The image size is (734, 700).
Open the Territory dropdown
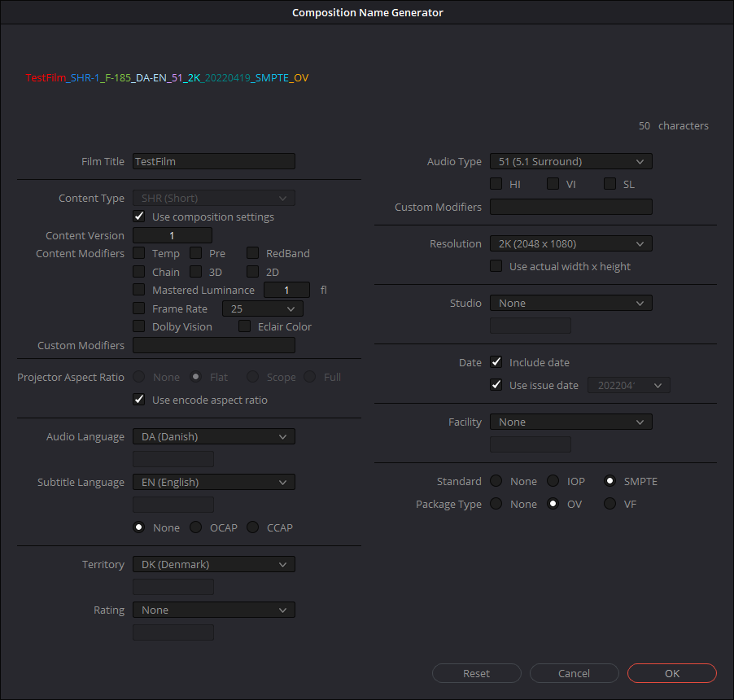[x=213, y=564]
